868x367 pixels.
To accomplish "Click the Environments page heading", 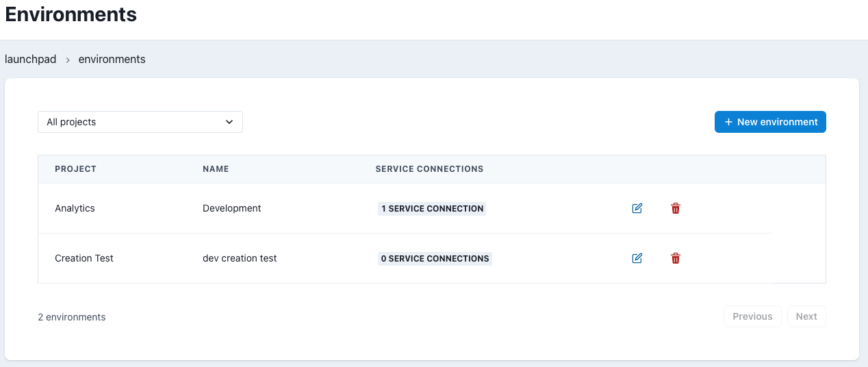I will click(x=71, y=14).
